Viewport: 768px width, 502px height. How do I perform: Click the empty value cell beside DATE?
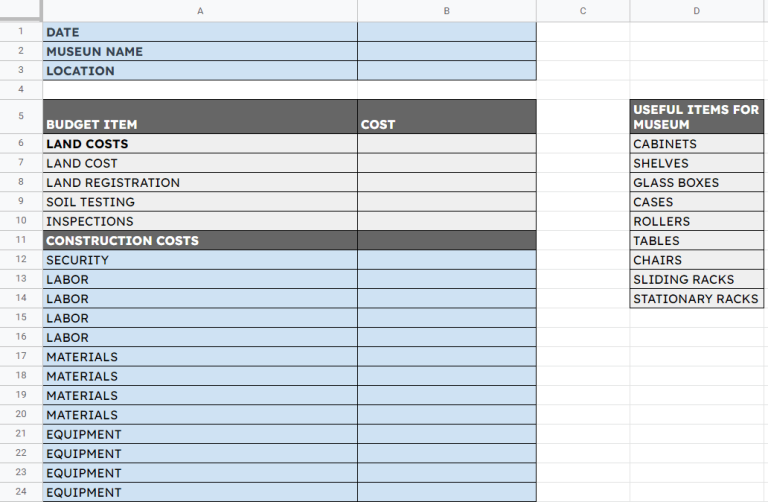(447, 32)
